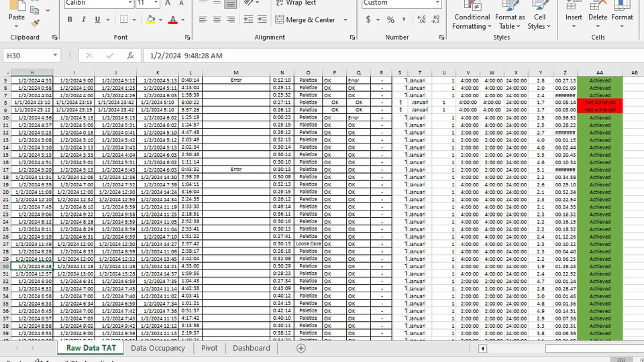Select Loose Case cell in row 27
This screenshot has width=644, height=362.
pyautogui.click(x=308, y=244)
